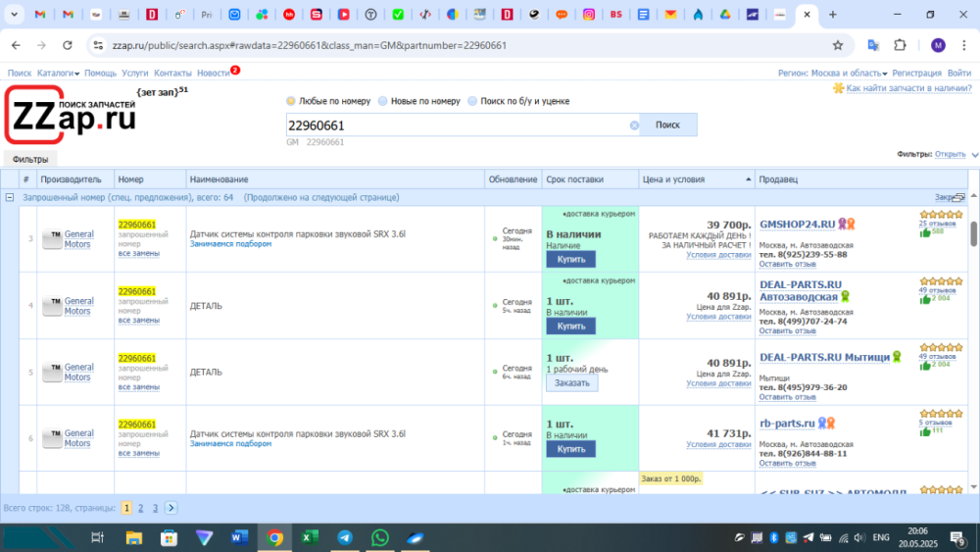Go to next results page arrow
Screen dimensions: 980x552
pos(171,508)
